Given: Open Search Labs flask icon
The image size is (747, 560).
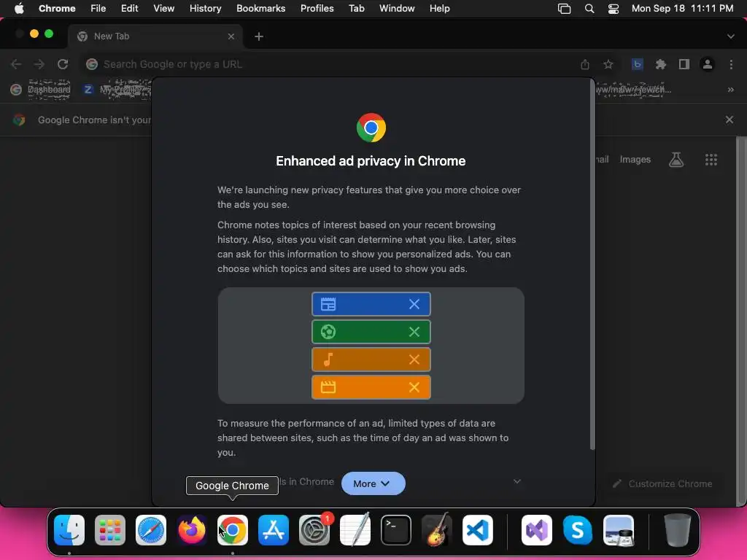Looking at the screenshot, I should click(676, 160).
